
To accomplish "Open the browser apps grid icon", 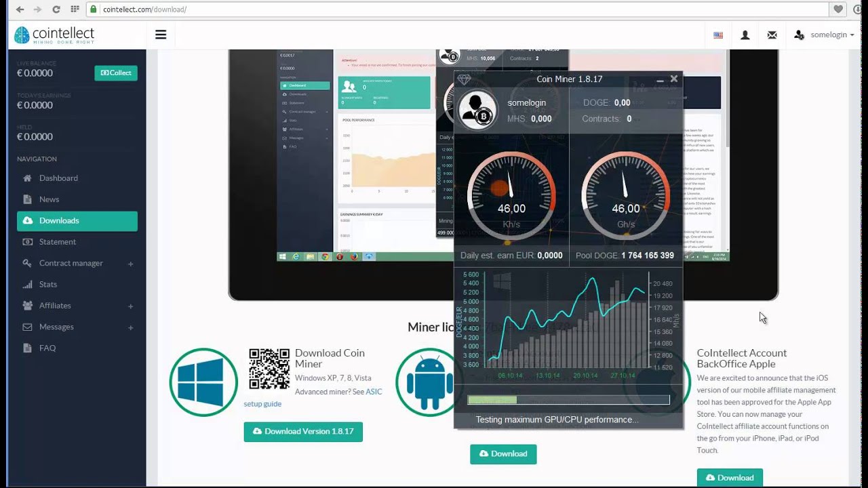I will click(x=75, y=9).
